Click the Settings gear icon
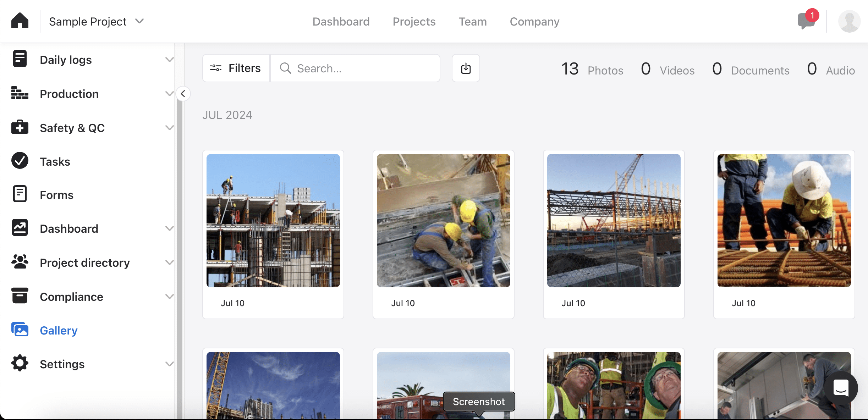The width and height of the screenshot is (868, 420). (x=20, y=363)
